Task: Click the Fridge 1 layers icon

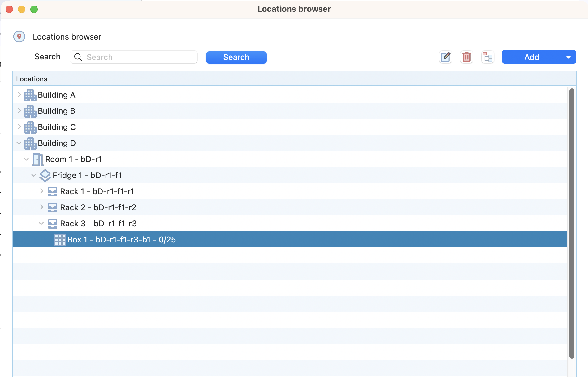Action: pos(45,176)
